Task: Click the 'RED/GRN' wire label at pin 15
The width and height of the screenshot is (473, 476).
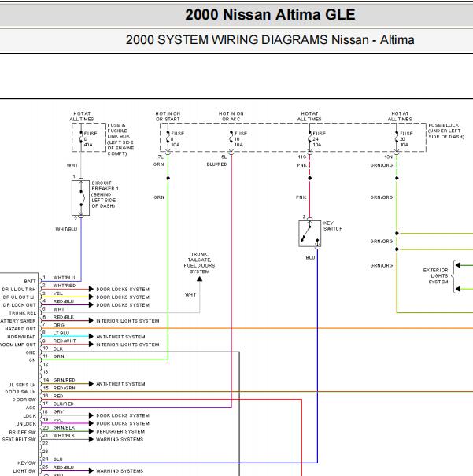Action: coord(64,388)
